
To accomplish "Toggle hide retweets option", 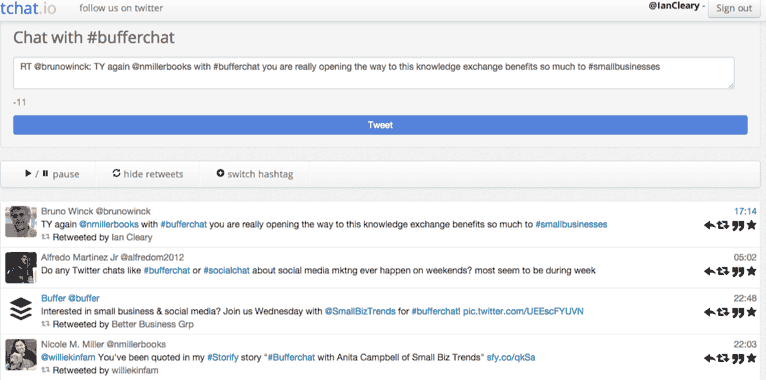I will tap(148, 174).
